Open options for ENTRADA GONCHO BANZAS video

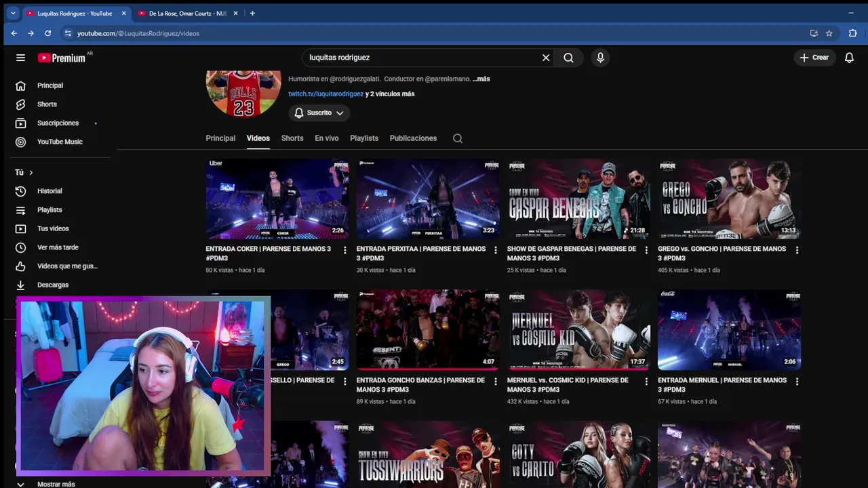[495, 382]
